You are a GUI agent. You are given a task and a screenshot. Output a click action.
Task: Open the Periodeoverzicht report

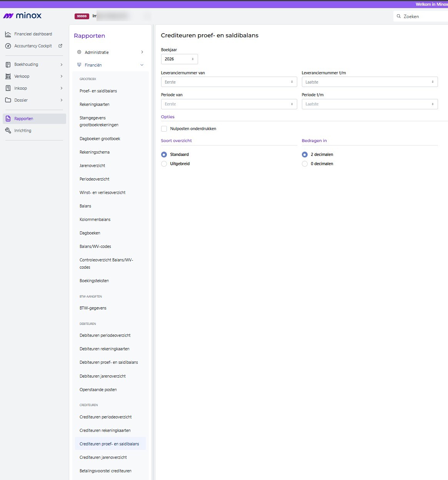tap(95, 179)
